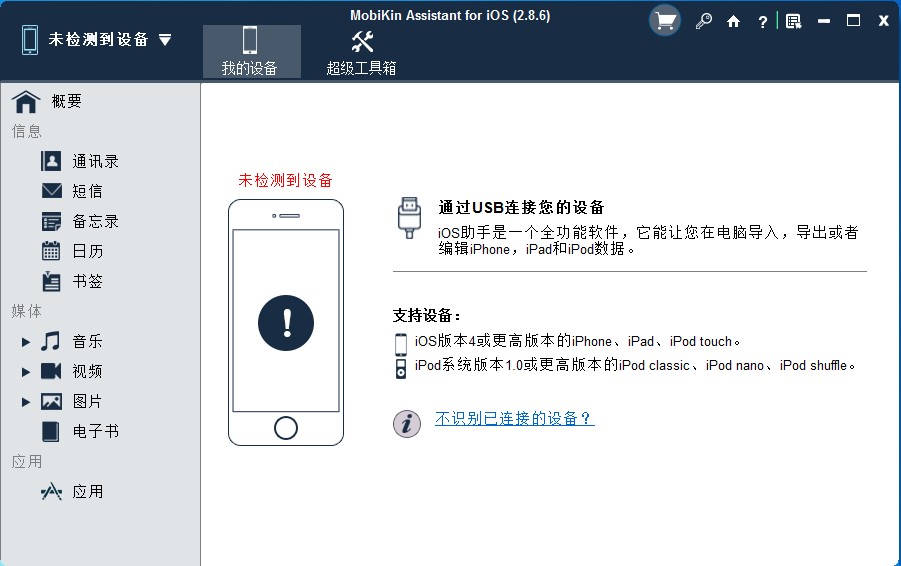Click the info icon beside 不识别已连接的设备
This screenshot has height=566, width=901.
407,424
